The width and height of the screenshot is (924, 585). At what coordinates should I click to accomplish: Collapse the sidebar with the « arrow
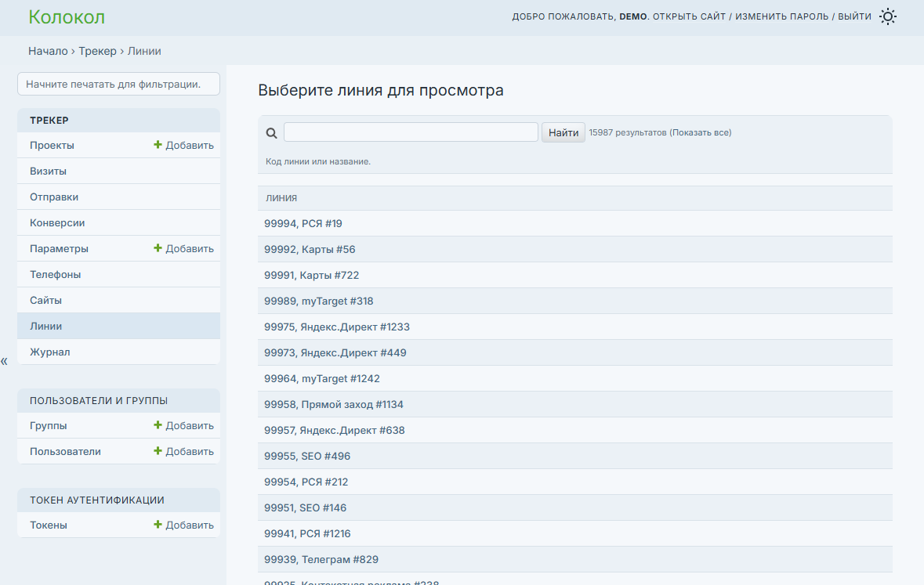[4, 361]
